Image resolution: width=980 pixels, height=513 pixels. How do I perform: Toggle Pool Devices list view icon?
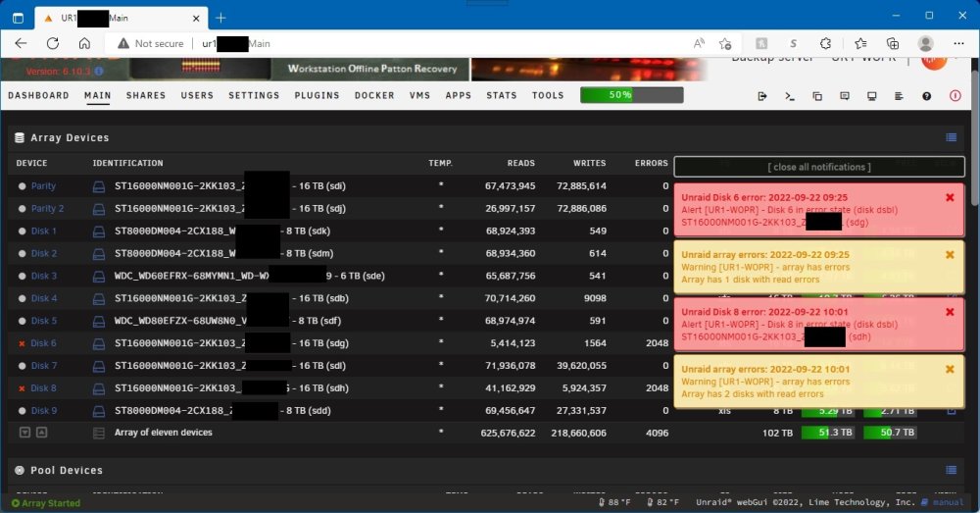[952, 470]
